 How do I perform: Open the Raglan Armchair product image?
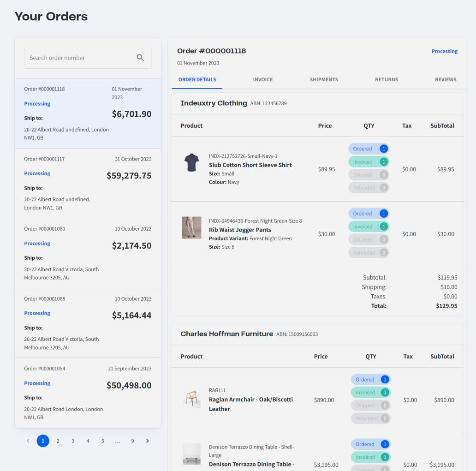(x=191, y=399)
